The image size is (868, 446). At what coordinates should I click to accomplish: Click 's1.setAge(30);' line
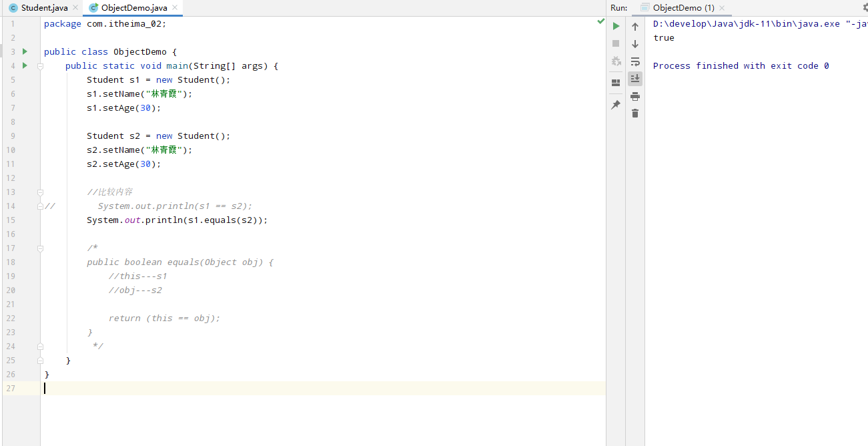[x=124, y=107]
